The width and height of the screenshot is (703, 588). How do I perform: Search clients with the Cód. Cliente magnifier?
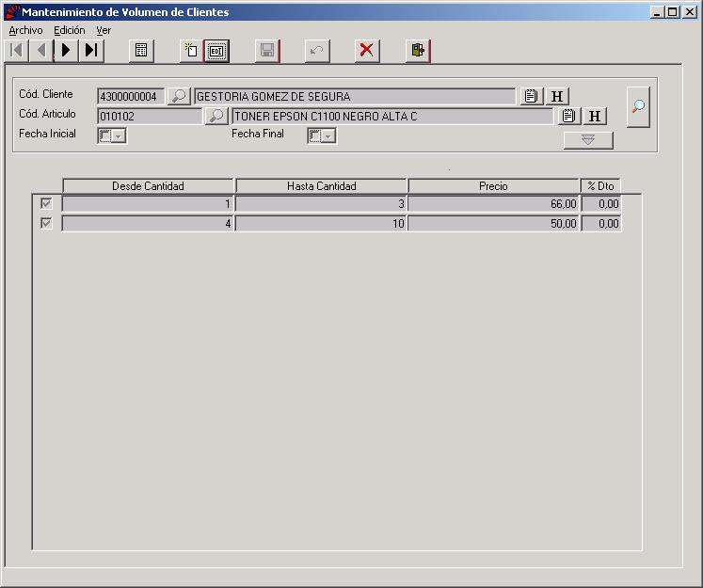click(179, 96)
